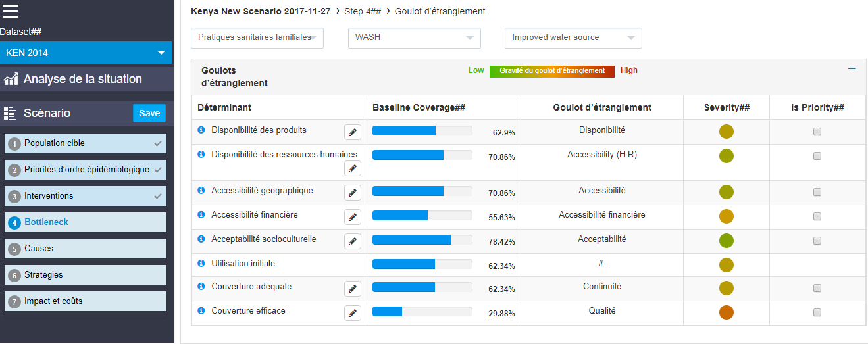868x344 pixels.
Task: Open the KEN 2014 dataset dropdown
Action: point(86,53)
